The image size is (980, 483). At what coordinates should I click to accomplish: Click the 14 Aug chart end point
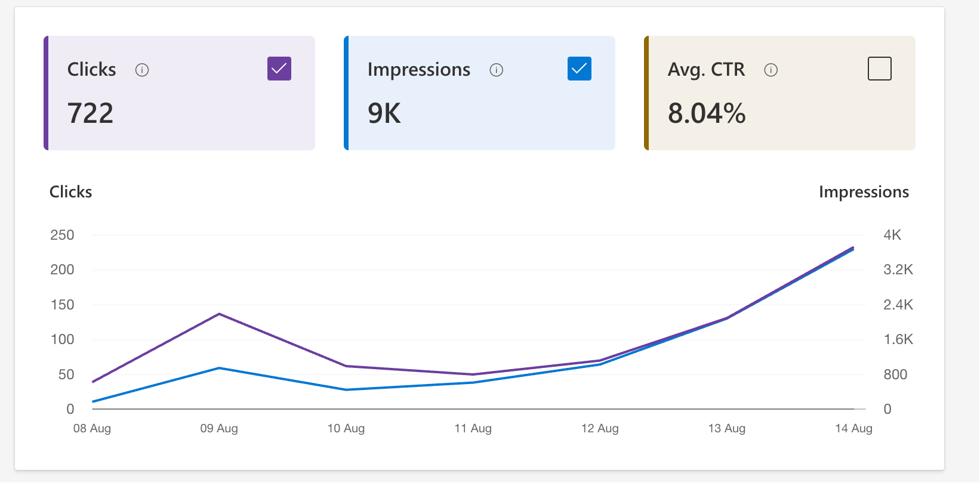[853, 248]
